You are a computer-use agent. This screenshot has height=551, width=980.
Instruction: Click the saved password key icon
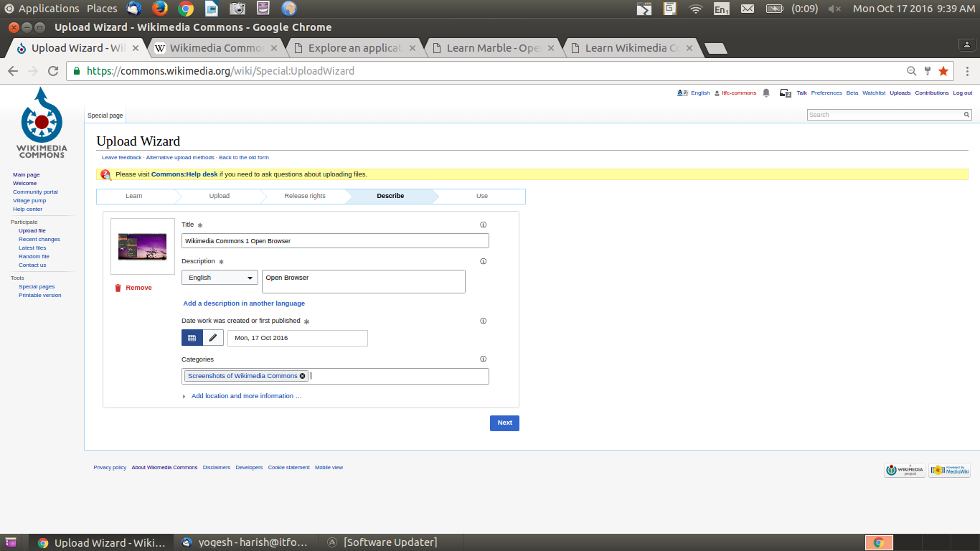[928, 71]
